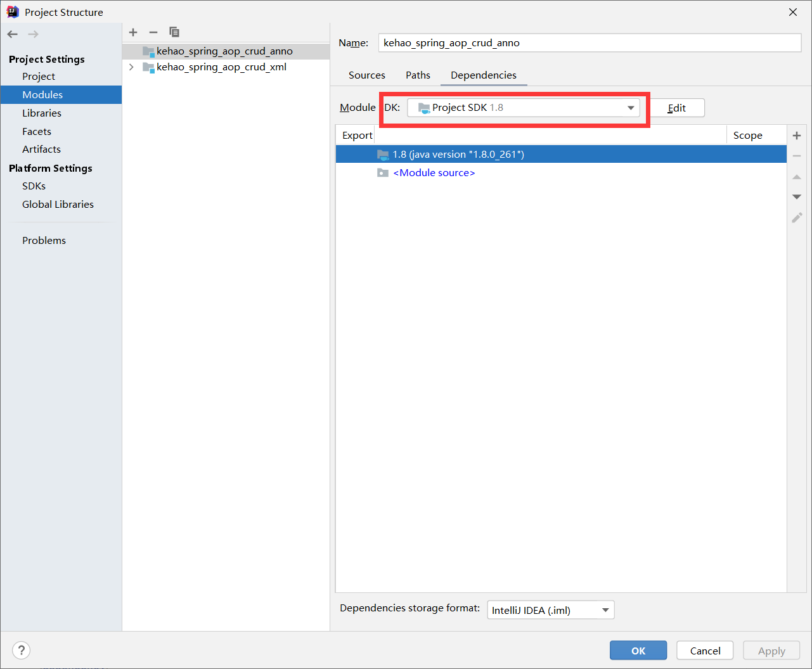Click the Module source folder icon
This screenshot has height=669, width=812.
383,173
